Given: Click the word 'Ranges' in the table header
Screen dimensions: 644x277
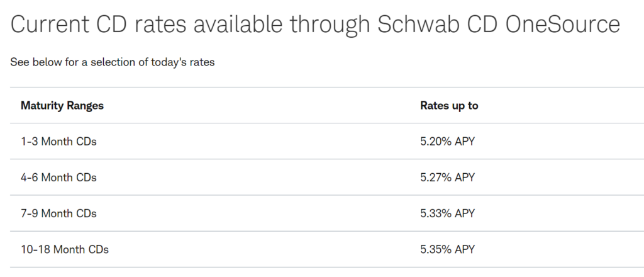Looking at the screenshot, I should click(x=86, y=106).
